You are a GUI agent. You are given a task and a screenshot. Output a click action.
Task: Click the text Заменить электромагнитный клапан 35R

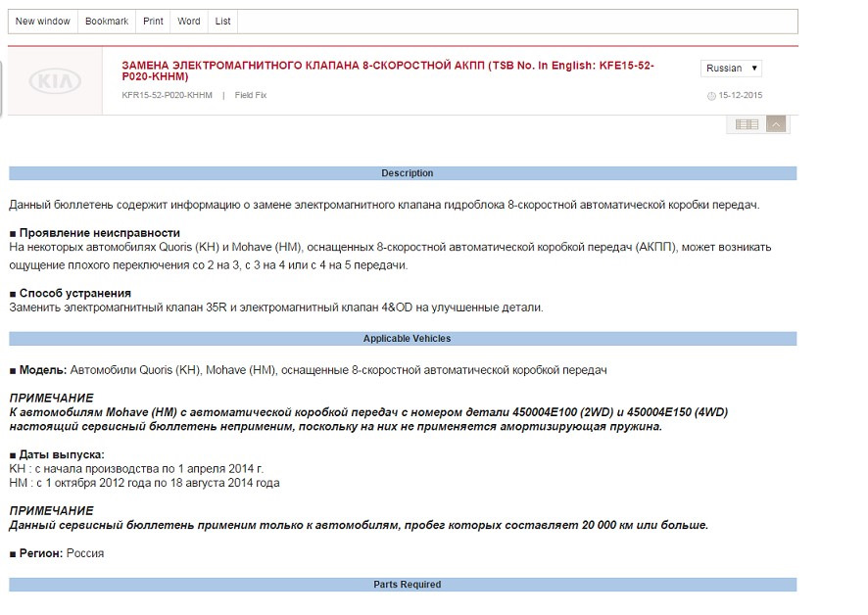[x=276, y=307]
